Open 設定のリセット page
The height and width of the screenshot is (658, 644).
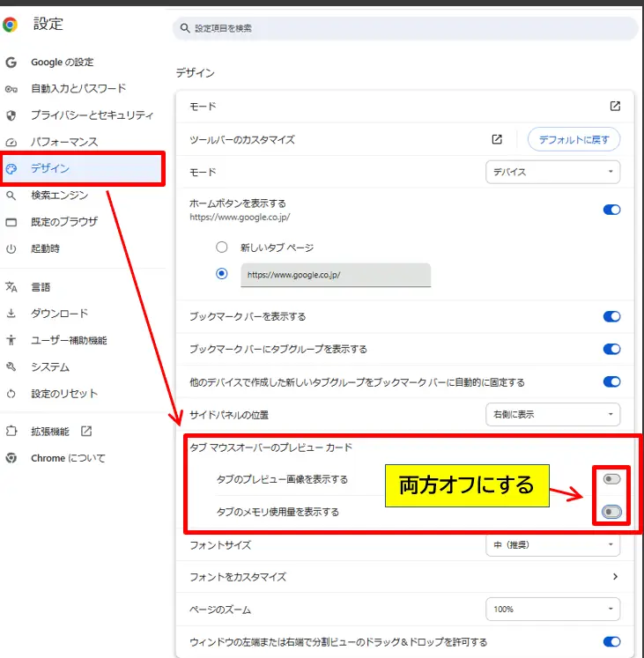(x=64, y=394)
